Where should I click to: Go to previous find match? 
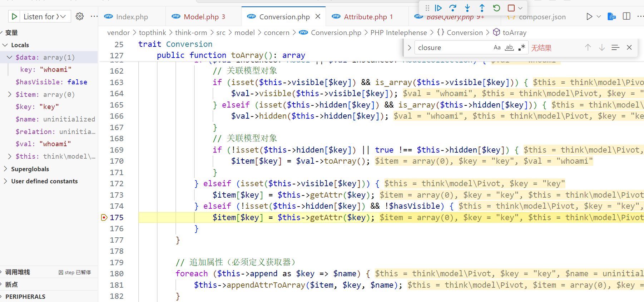(x=588, y=48)
